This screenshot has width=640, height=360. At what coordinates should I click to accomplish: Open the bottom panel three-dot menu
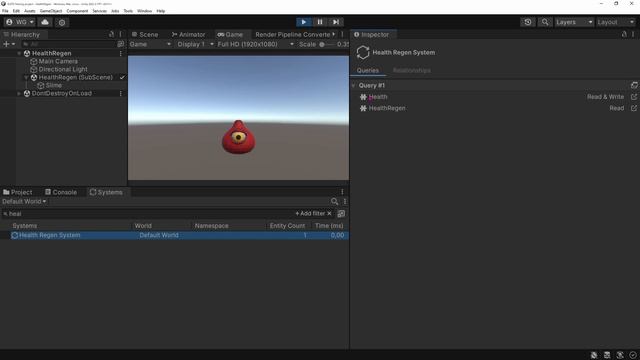coord(342,192)
